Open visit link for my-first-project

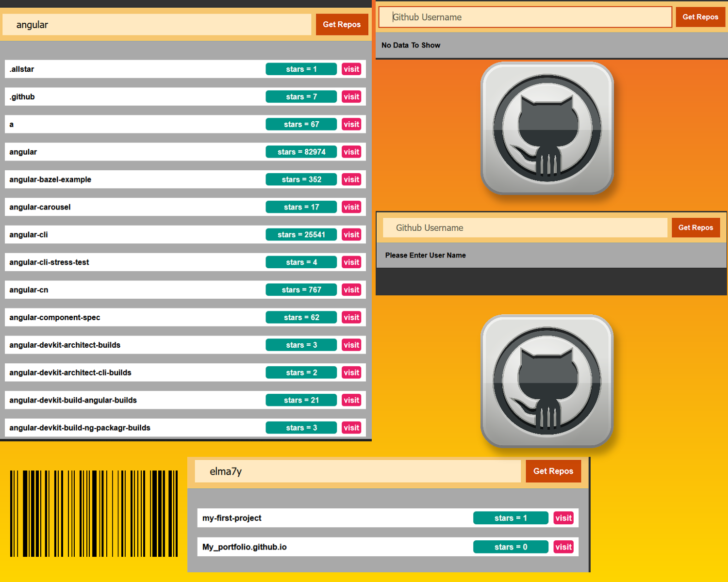click(x=563, y=518)
